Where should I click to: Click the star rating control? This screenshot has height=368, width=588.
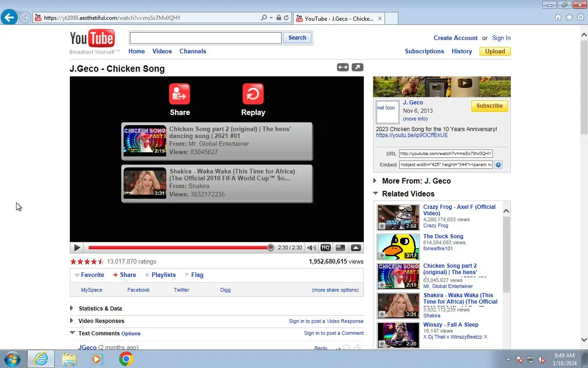pos(87,261)
